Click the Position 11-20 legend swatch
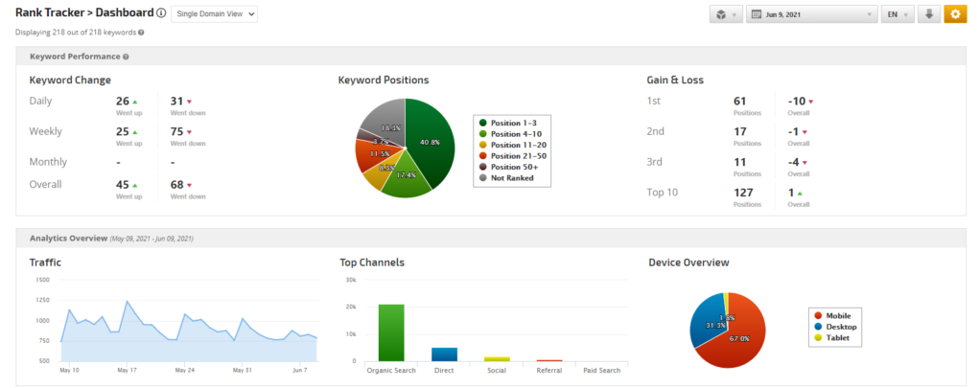This screenshot has height=388, width=980. point(483,145)
